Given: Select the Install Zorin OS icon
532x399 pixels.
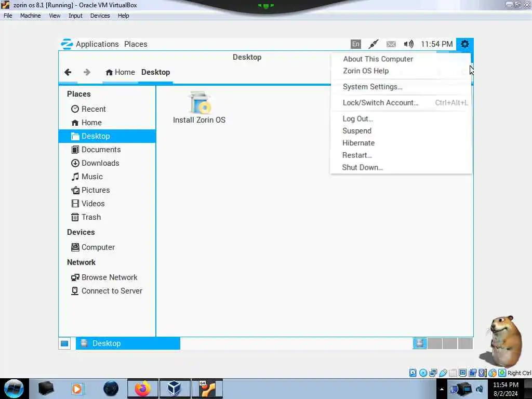Looking at the screenshot, I should (199, 107).
